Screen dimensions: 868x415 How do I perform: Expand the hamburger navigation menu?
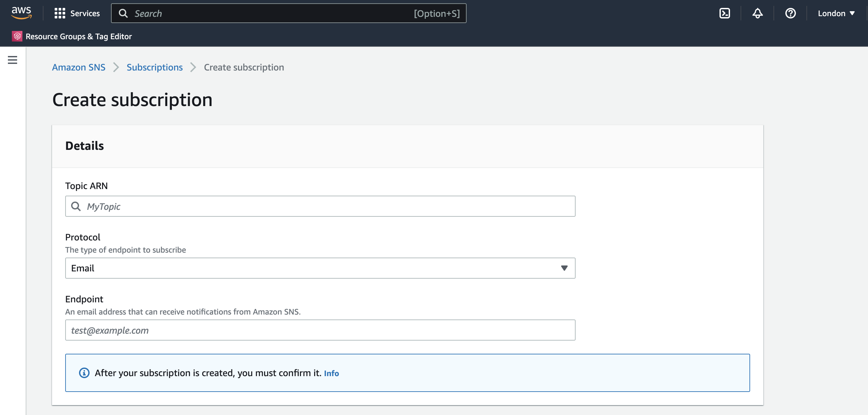click(13, 60)
